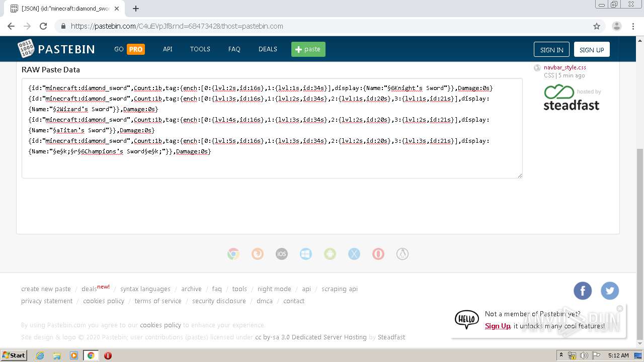Screen dimensions: 644x362
Task: Click the Steadfast hosted-by logo
Action: tap(572, 98)
